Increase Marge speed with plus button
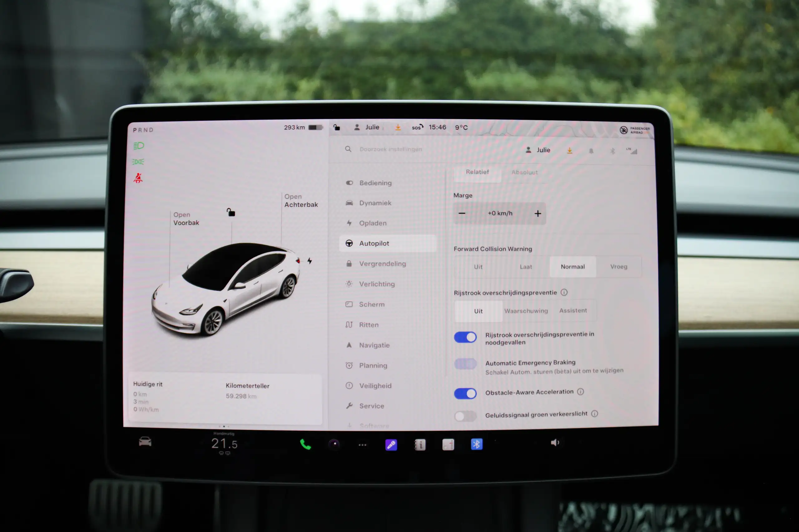Screen dimensions: 799x532 pos(537,213)
